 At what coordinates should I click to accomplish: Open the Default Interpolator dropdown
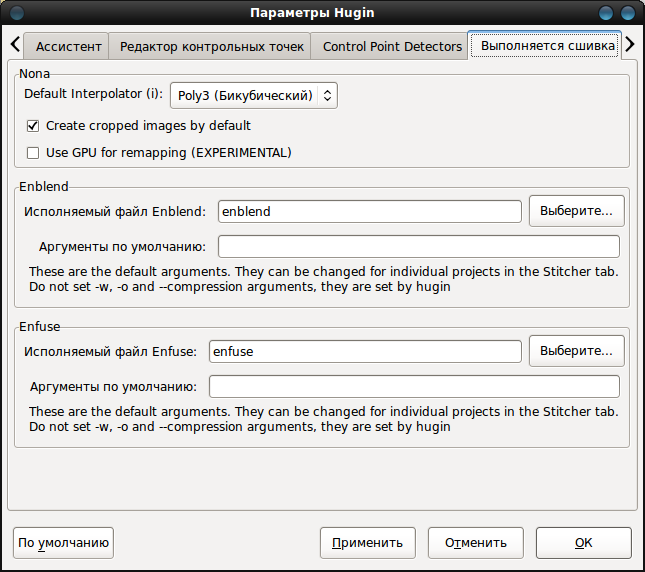coord(254,95)
